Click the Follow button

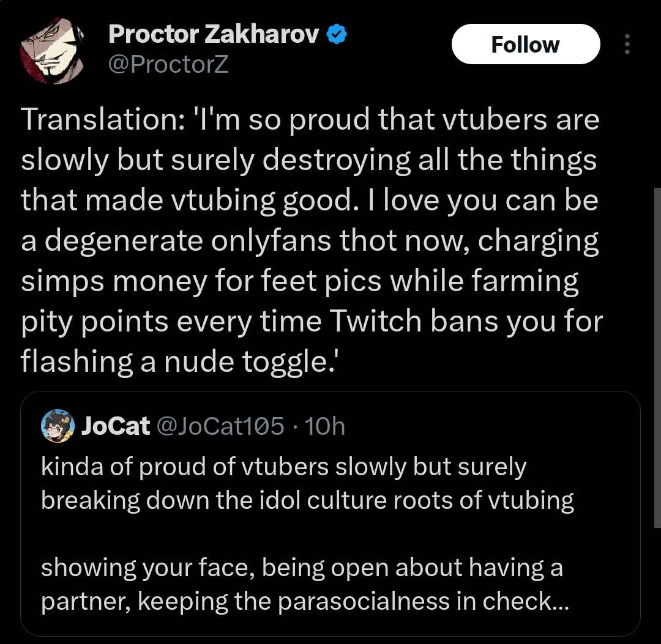pyautogui.click(x=525, y=45)
